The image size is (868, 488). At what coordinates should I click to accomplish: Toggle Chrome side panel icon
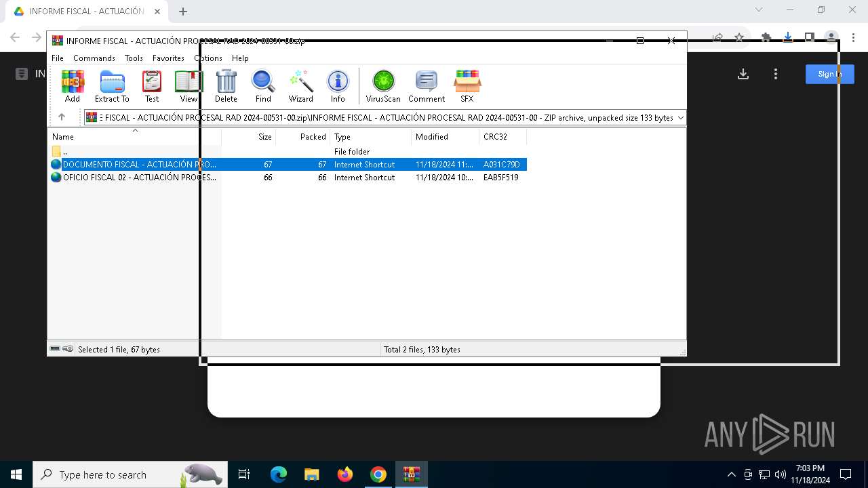[x=810, y=38]
